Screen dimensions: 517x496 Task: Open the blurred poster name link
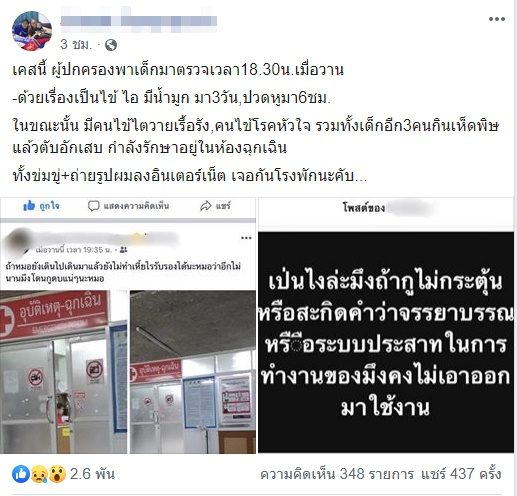point(139,22)
